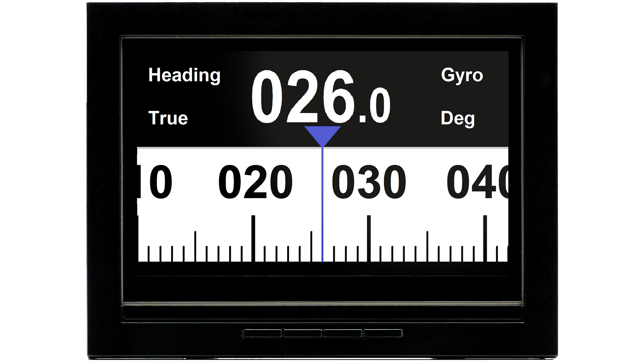Click the medium 025 tick on the tape
The width and height of the screenshot is (644, 362).
click(x=311, y=246)
